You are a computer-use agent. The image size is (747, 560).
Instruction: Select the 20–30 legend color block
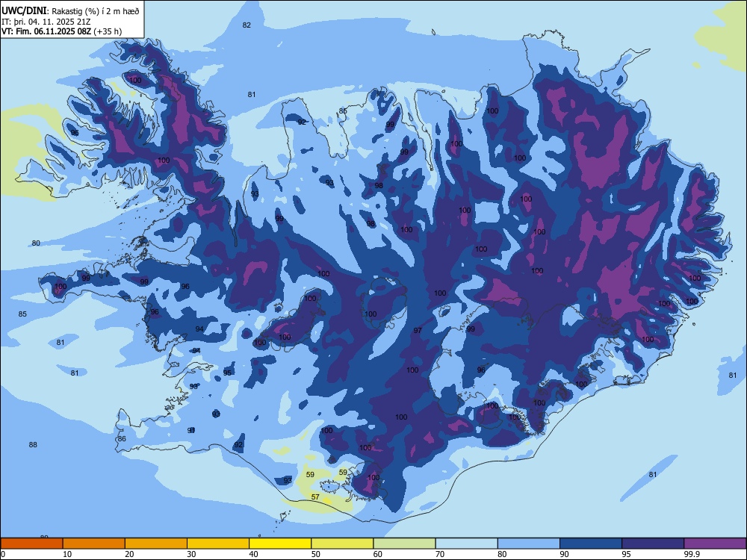(156, 544)
